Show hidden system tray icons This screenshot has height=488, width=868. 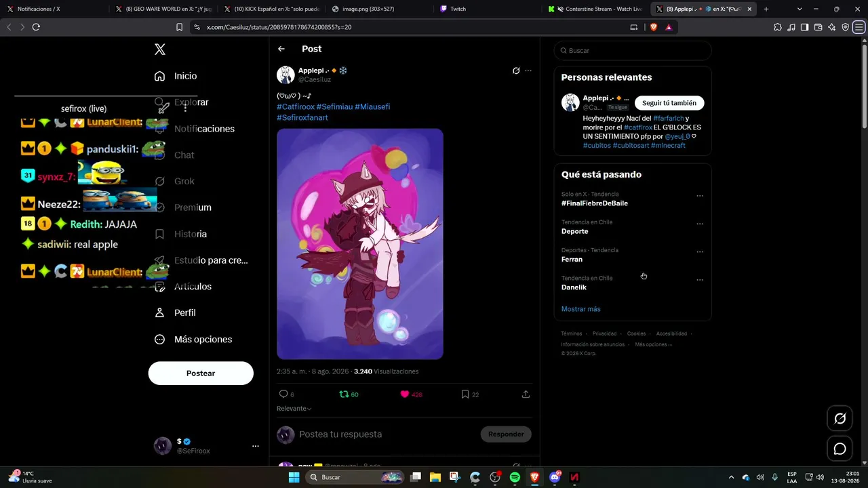pyautogui.click(x=731, y=477)
